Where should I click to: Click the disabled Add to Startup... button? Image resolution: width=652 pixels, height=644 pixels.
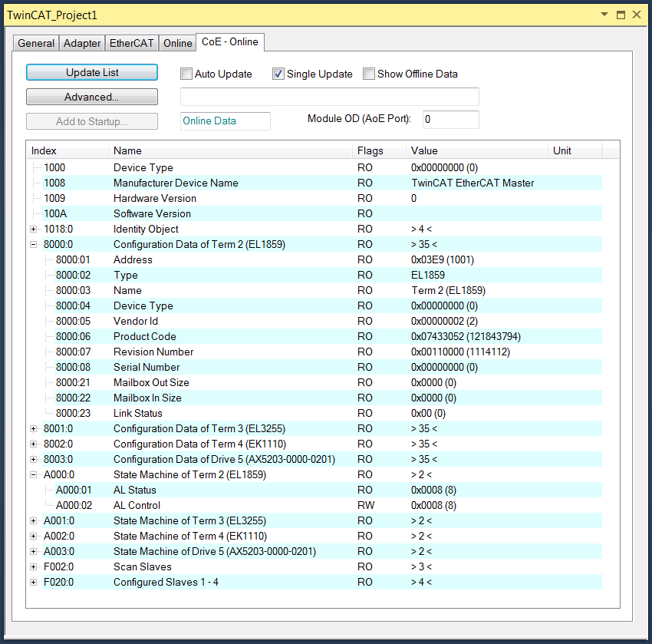(x=92, y=121)
